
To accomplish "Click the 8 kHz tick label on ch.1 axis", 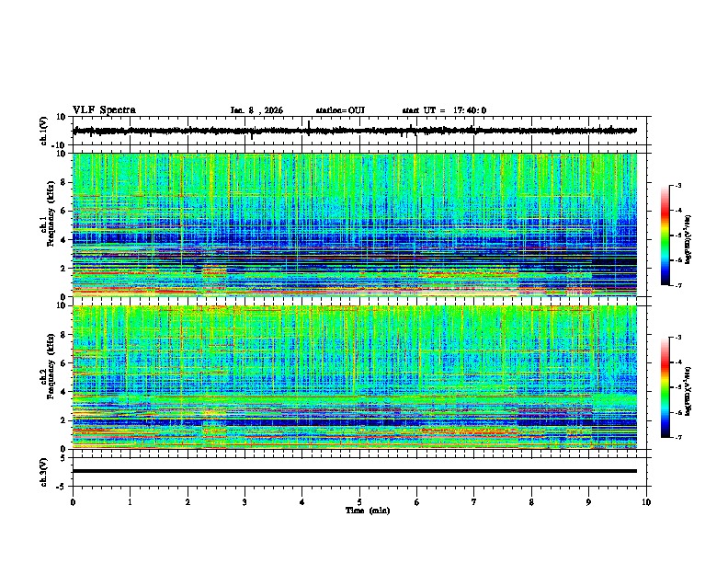I will [x=63, y=182].
